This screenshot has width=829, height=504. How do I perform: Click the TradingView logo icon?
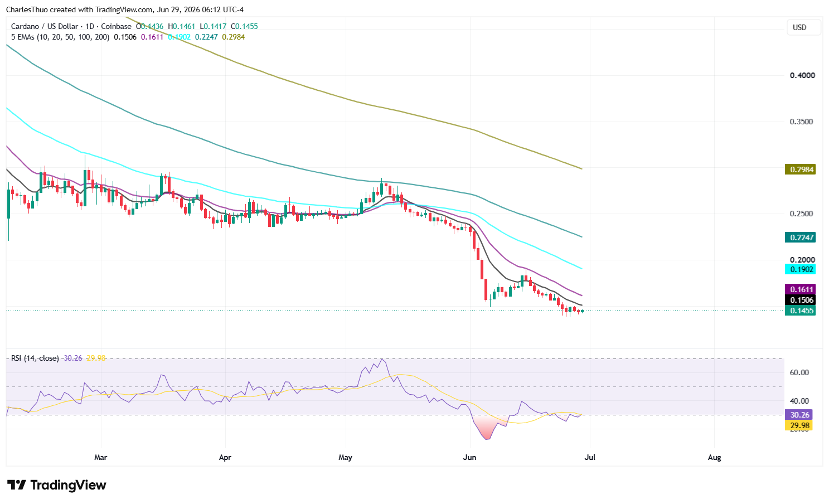point(16,485)
